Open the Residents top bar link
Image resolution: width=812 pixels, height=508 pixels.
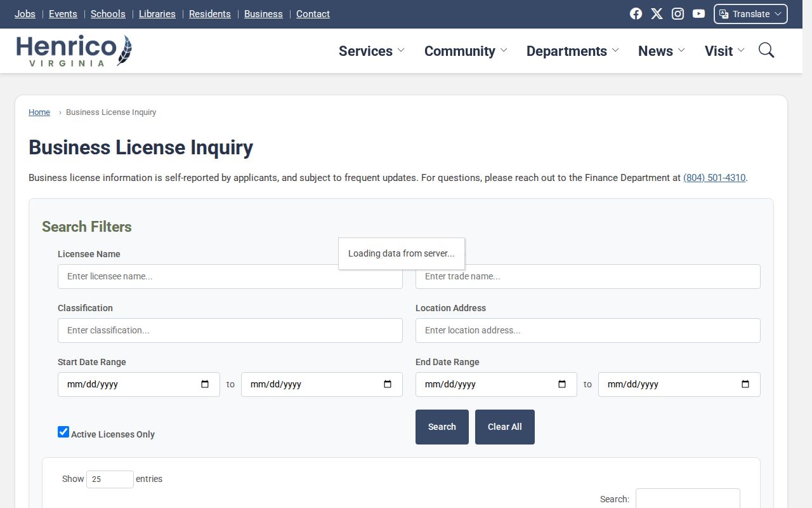tap(210, 14)
